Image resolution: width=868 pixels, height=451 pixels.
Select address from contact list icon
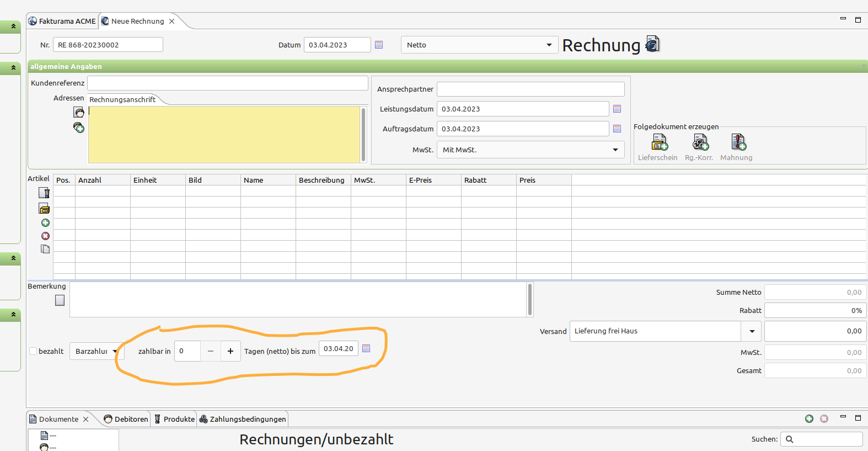(x=79, y=112)
